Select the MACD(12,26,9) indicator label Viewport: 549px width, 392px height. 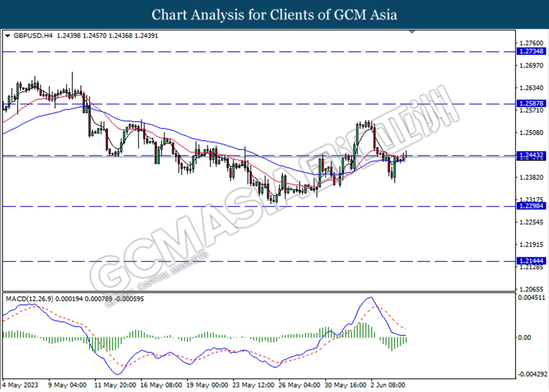pos(30,299)
